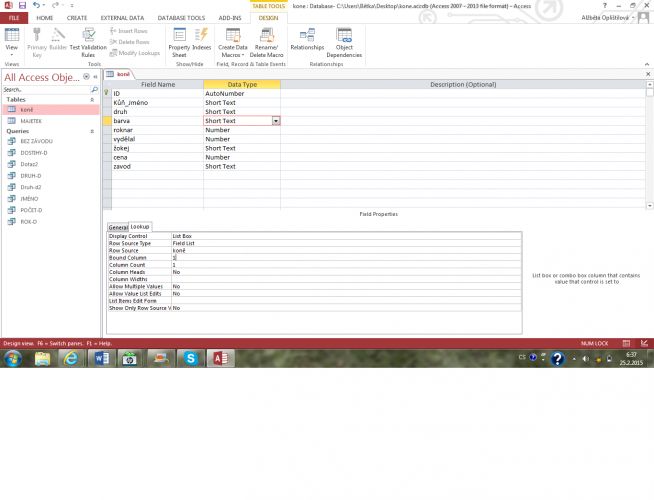Viewport: 654px width, 500px height.
Task: Open Skype from the taskbar
Action: pyautogui.click(x=191, y=358)
